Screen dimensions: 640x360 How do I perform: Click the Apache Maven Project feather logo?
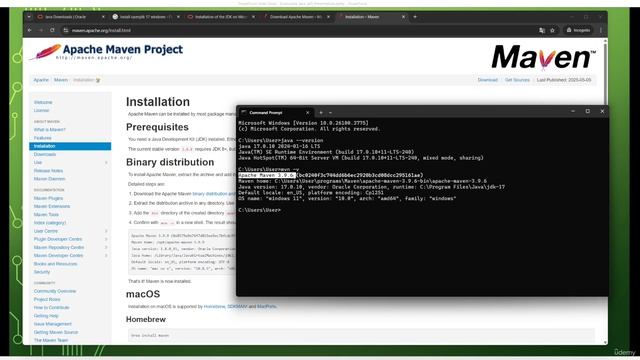point(106,52)
